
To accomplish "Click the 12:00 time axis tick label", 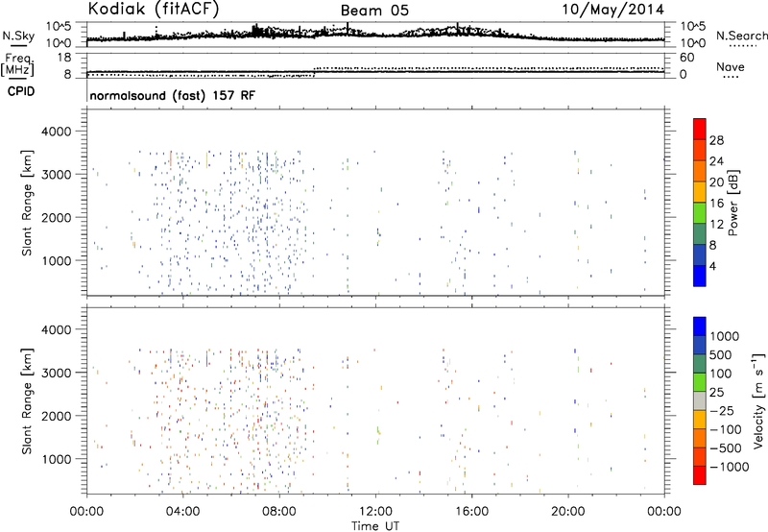I will pyautogui.click(x=375, y=512).
